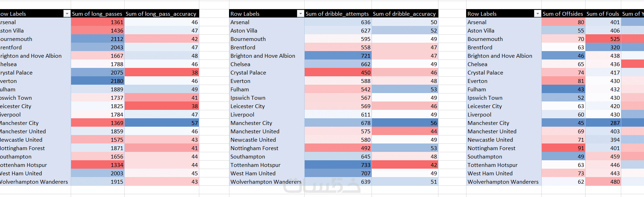Click the Sum of dribble_accuracy header

click(x=404, y=14)
